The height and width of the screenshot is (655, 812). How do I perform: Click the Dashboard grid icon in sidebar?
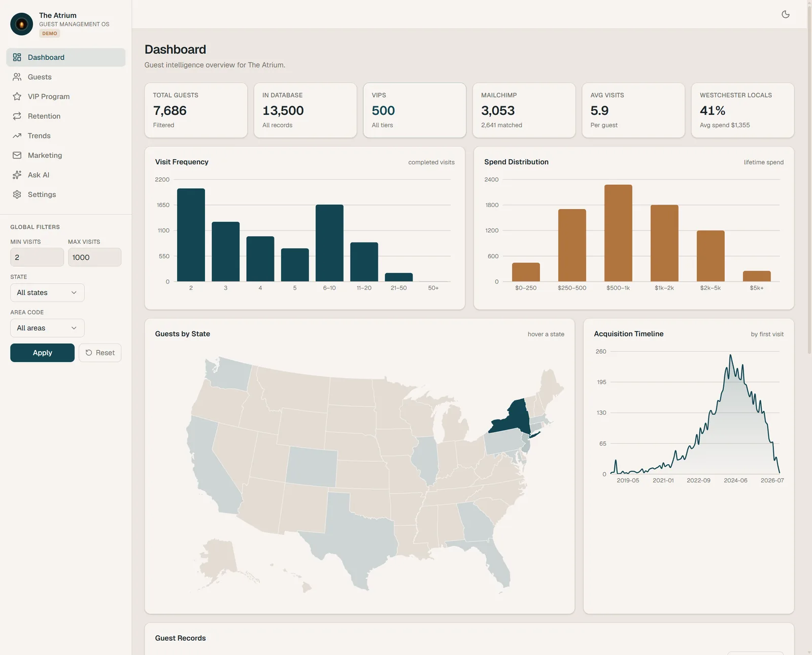coord(17,57)
